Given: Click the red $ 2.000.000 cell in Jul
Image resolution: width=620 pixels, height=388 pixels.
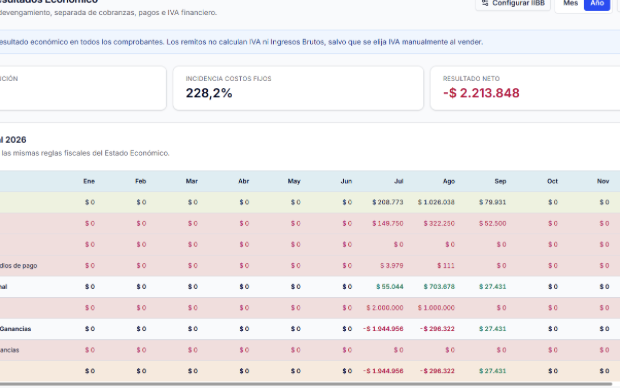Looking at the screenshot, I should (385, 308).
